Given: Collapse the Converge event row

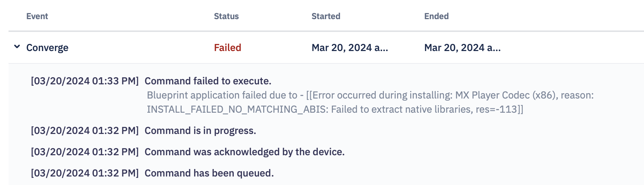Looking at the screenshot, I should click(x=17, y=47).
